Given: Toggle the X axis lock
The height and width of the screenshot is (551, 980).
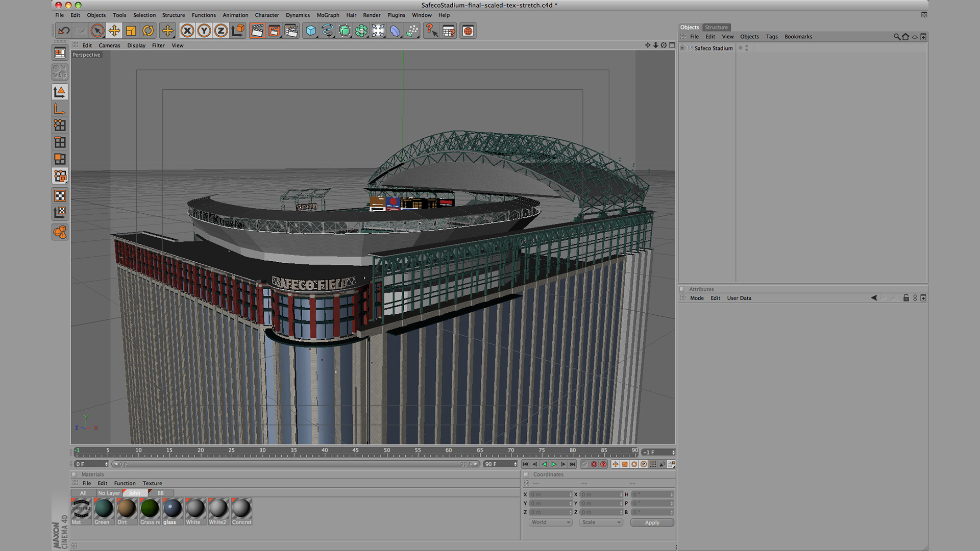Looking at the screenshot, I should (187, 31).
